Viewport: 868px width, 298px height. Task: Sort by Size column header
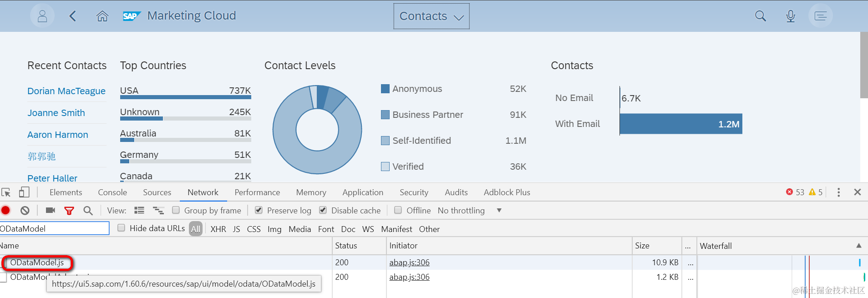click(656, 246)
